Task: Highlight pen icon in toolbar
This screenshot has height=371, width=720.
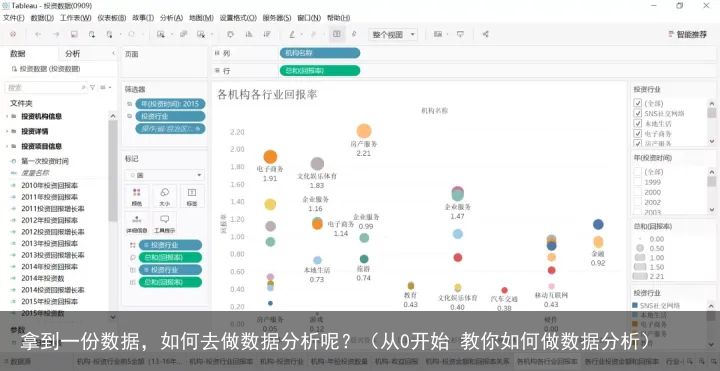Action: 292,34
